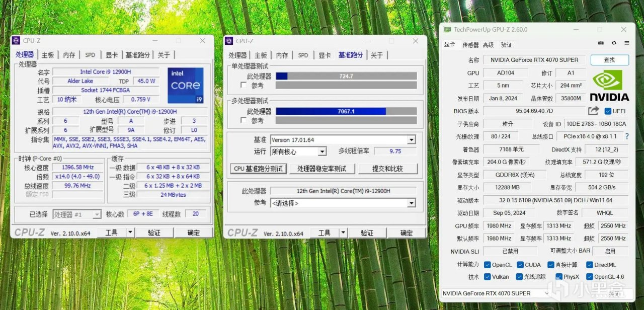This screenshot has width=644, height=310.
Task: Click 验证 button in processor CPU-Z window
Action: (x=154, y=232)
